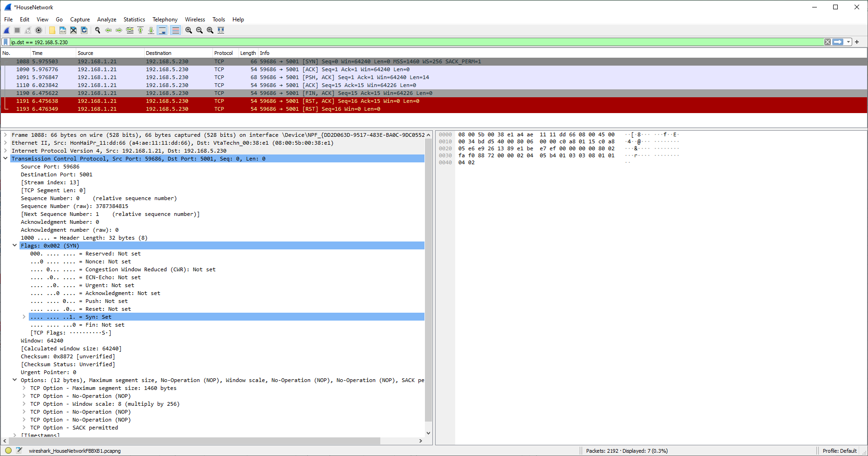Open capture options gear icon

click(39, 30)
